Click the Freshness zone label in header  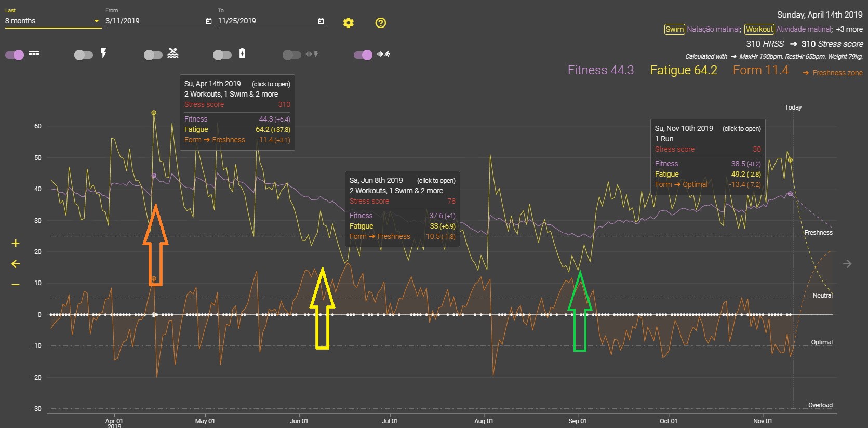tap(837, 73)
